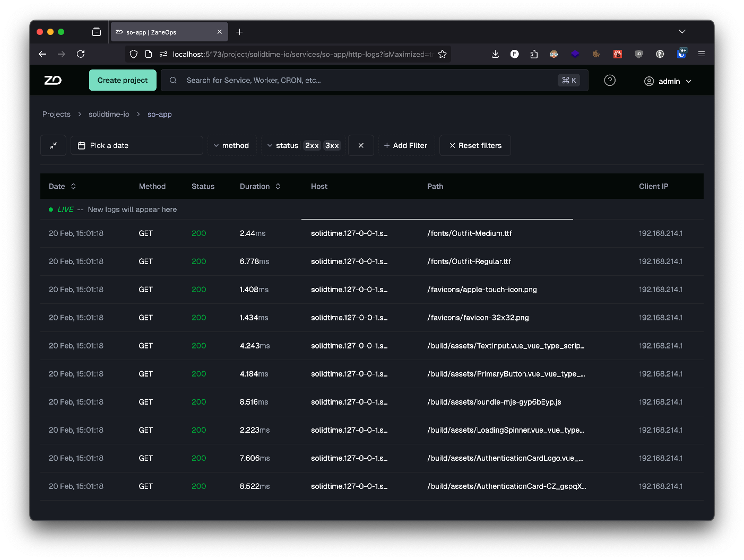Image resolution: width=744 pixels, height=560 pixels.
Task: Click the Status column header
Action: [x=203, y=186]
